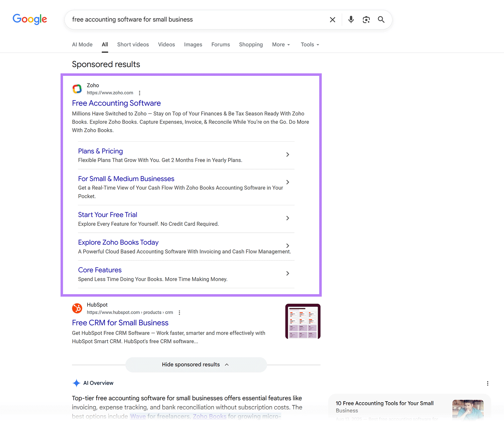Image resolution: width=504 pixels, height=422 pixels.
Task: Open the Core Features sitelink
Action: coord(100,270)
